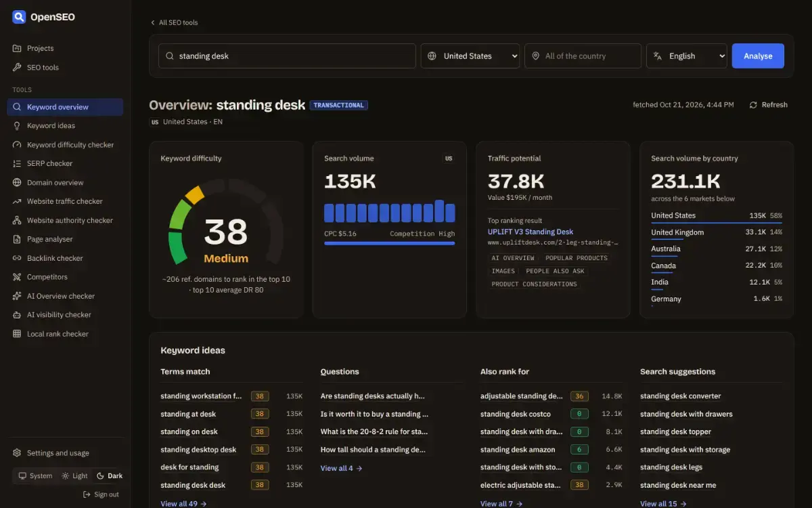
Task: Click the translate icon in language selector
Action: pos(658,56)
